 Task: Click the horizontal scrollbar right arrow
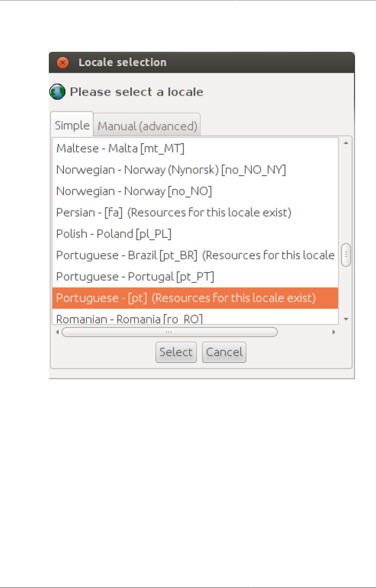coord(334,332)
